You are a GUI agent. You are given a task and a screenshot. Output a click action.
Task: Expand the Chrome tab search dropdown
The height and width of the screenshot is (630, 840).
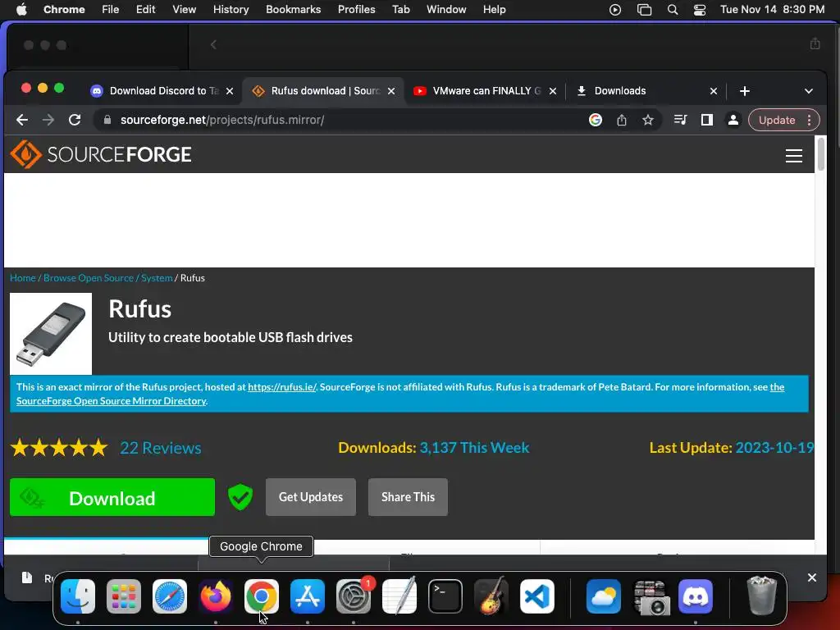point(809,91)
